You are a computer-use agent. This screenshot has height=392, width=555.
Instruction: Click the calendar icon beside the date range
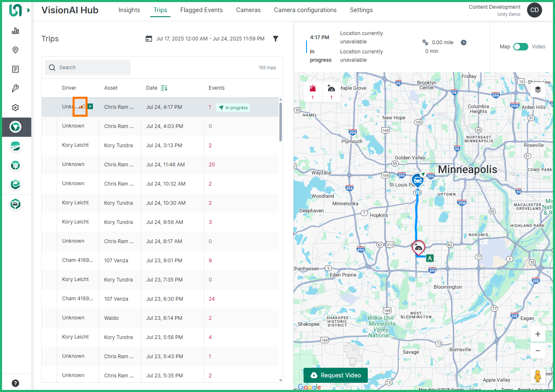tap(149, 38)
